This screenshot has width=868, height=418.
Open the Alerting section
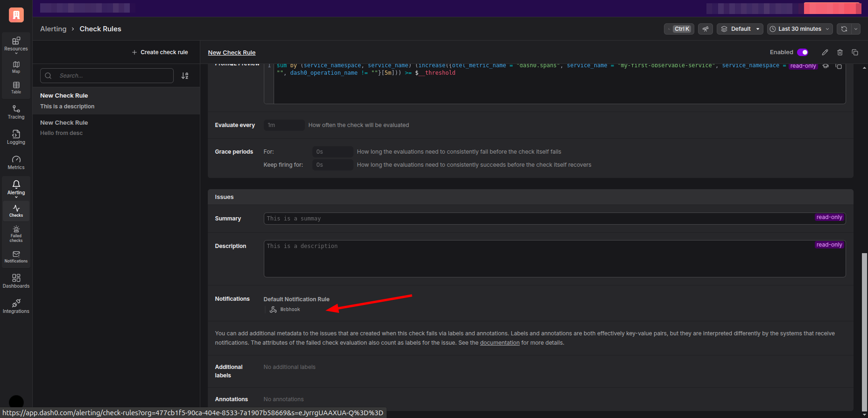tap(16, 188)
